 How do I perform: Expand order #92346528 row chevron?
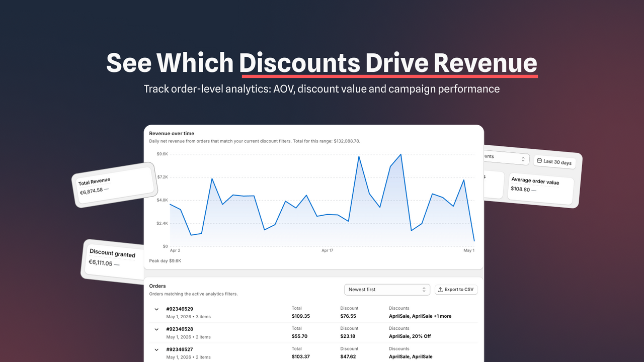(x=156, y=329)
